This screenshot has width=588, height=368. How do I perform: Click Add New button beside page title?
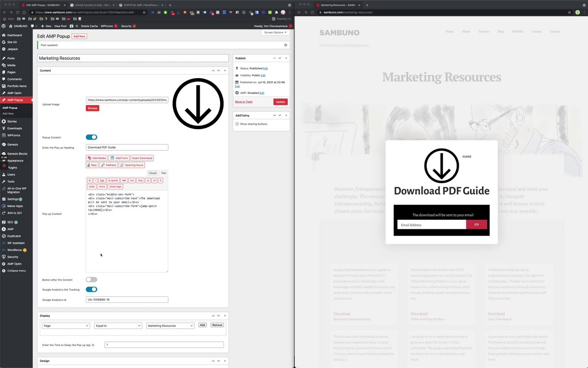tap(79, 36)
